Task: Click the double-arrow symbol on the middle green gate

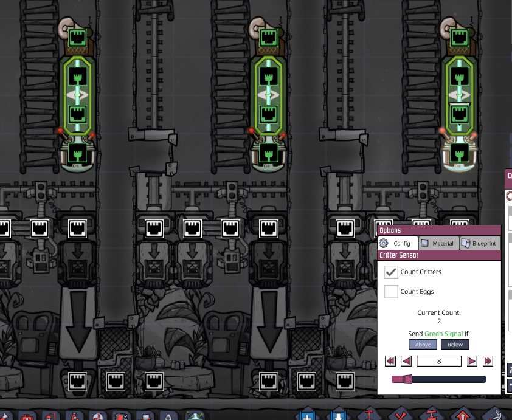Action: coord(268,95)
